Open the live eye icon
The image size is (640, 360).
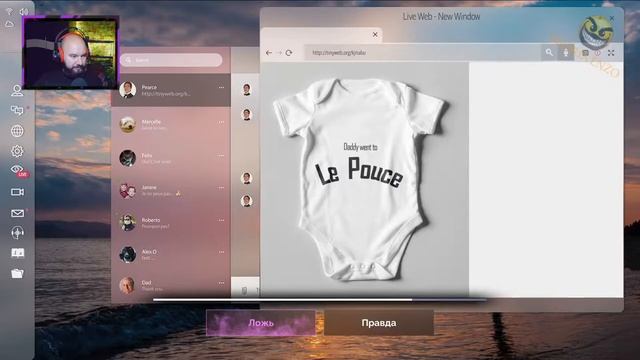(18, 170)
